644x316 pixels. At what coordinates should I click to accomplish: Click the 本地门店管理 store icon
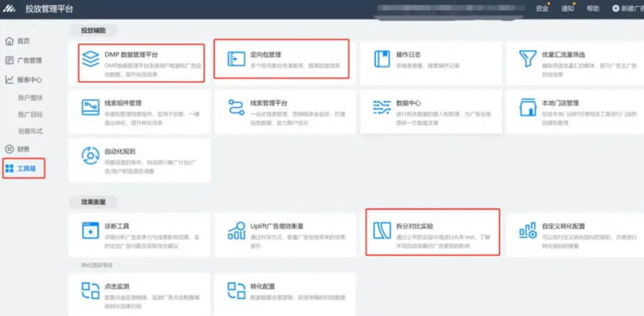(528, 108)
